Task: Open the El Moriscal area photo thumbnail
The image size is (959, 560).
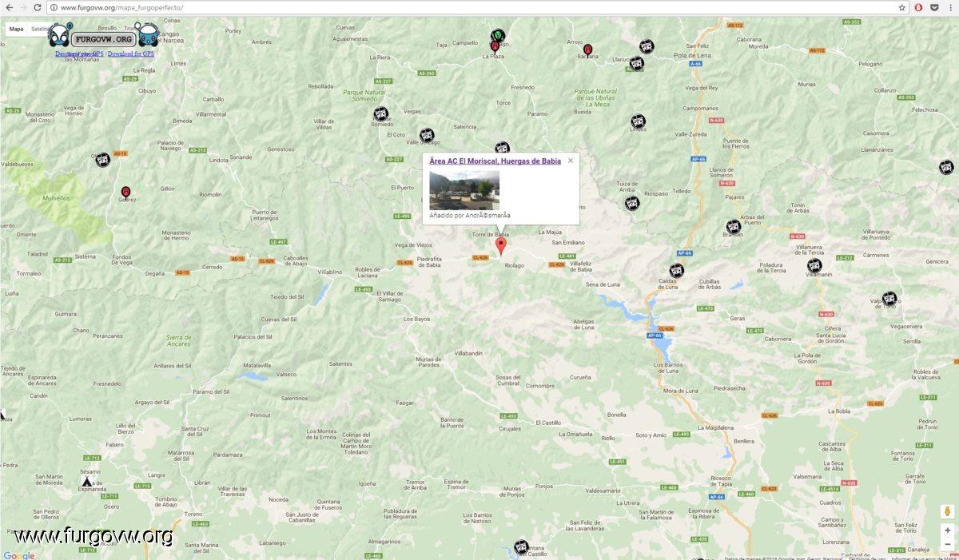Action: tap(464, 190)
